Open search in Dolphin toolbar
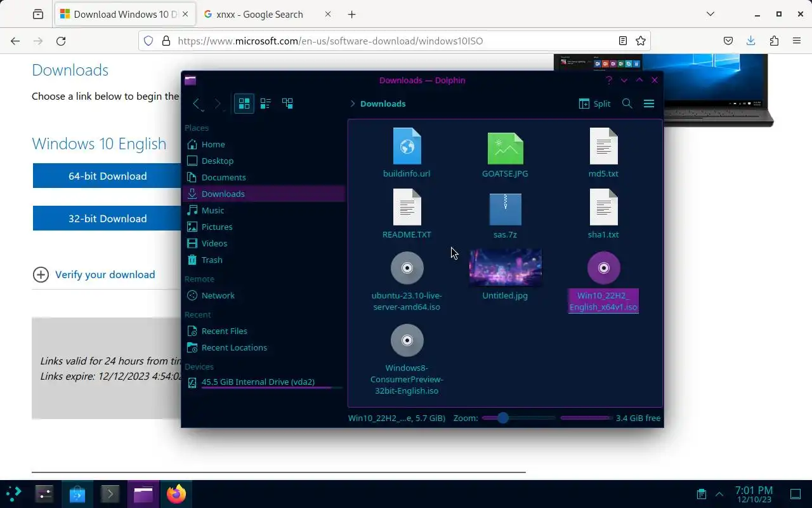 pos(627,104)
